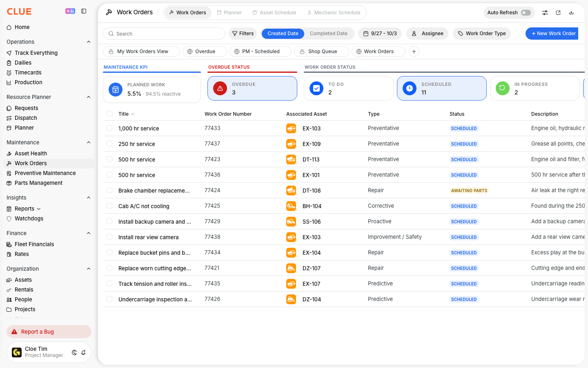Collapse the Maintenance section
This screenshot has width=588, height=368.
[x=89, y=142]
